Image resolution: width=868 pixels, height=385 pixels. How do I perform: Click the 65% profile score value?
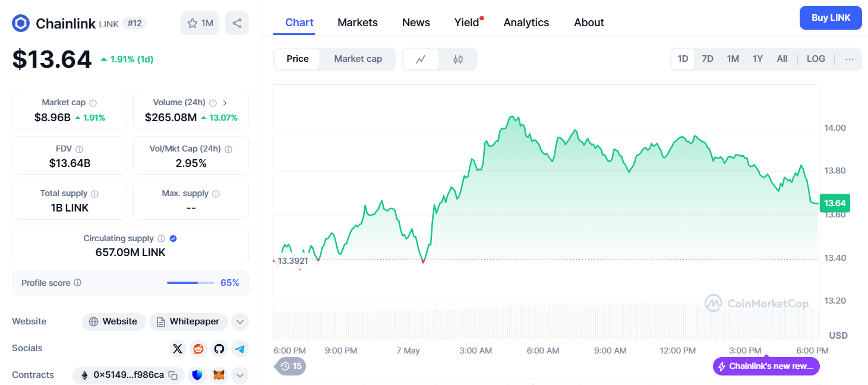tap(230, 283)
